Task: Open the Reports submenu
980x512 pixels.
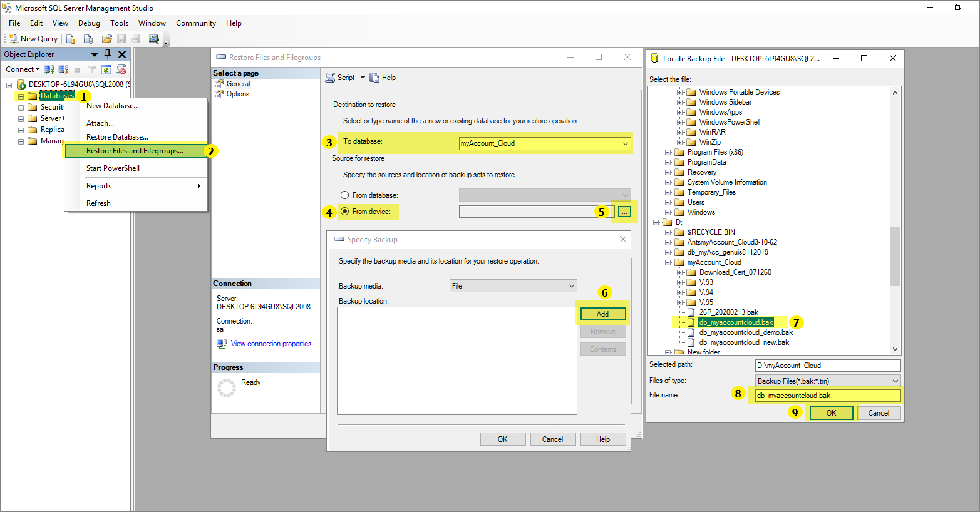Action: click(136, 186)
